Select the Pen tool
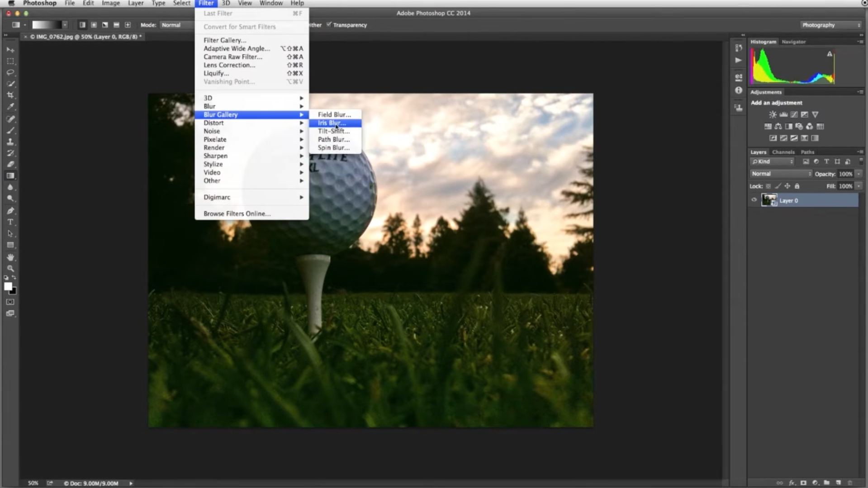The width and height of the screenshot is (868, 488). tap(10, 211)
